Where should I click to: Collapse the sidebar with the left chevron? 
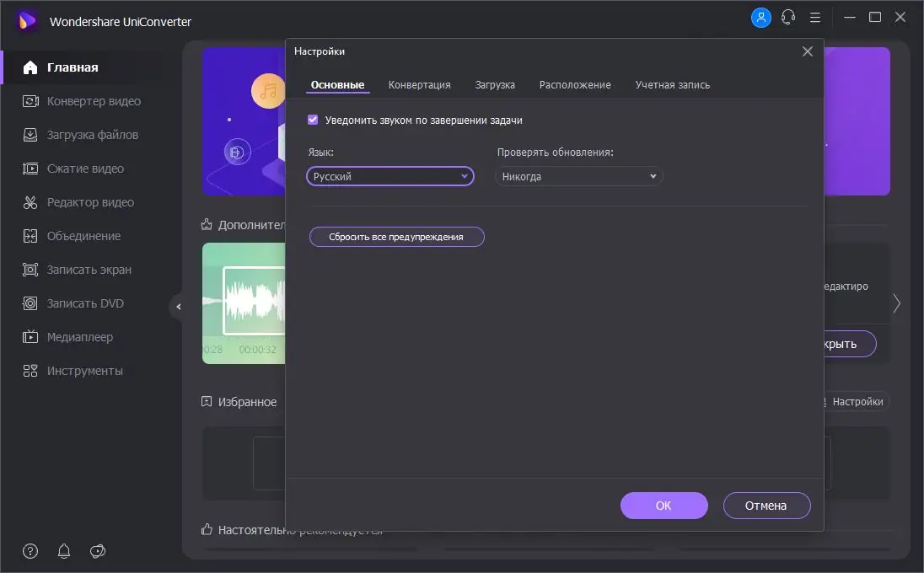pyautogui.click(x=178, y=307)
